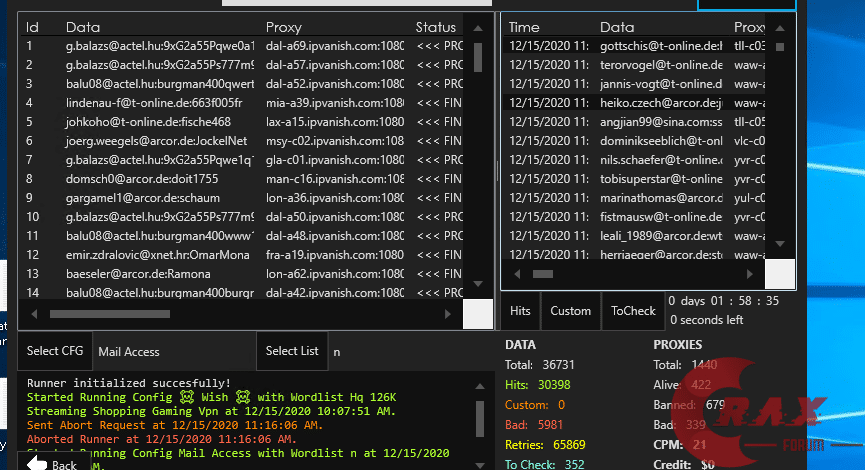Viewport: 865px width, 470px height.
Task: Click the left table vertical scrollbar thumb
Action: coord(480,58)
